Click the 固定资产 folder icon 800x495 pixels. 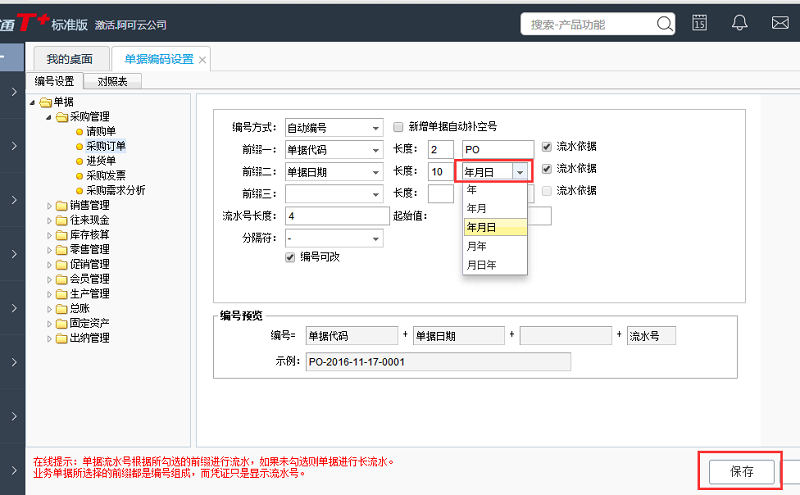tap(62, 324)
